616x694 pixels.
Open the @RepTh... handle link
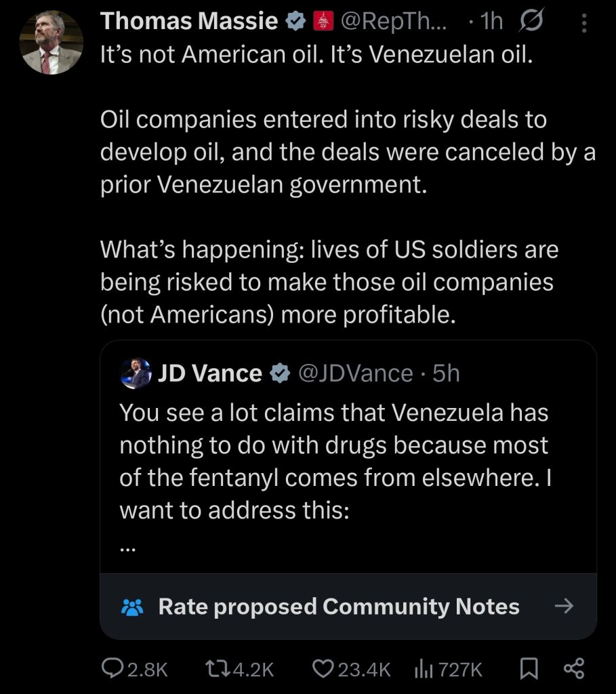click(x=395, y=22)
